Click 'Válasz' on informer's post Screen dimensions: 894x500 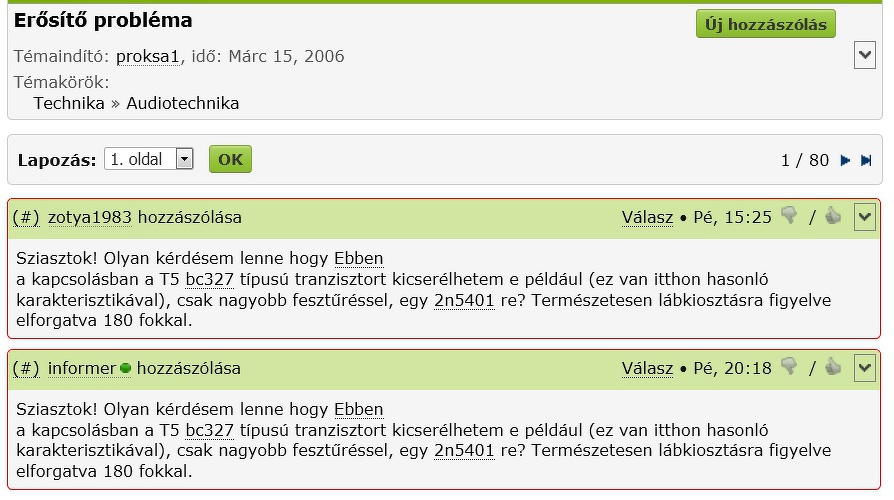(x=647, y=368)
